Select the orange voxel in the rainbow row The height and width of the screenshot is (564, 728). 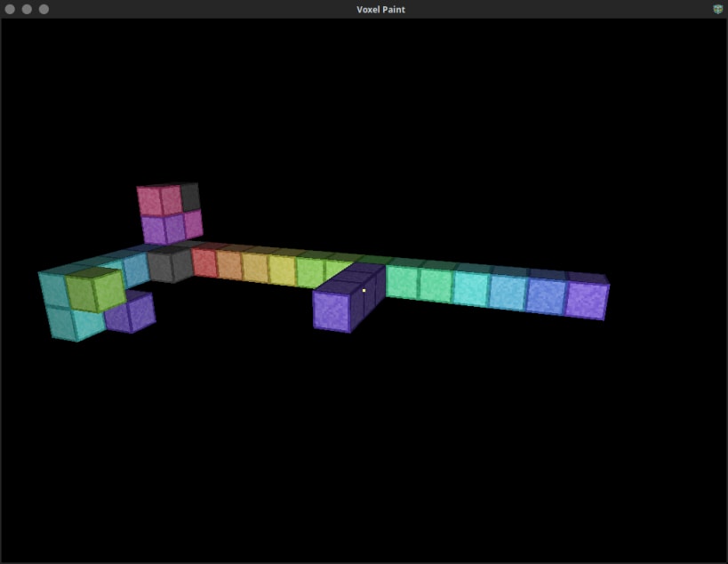(230, 265)
